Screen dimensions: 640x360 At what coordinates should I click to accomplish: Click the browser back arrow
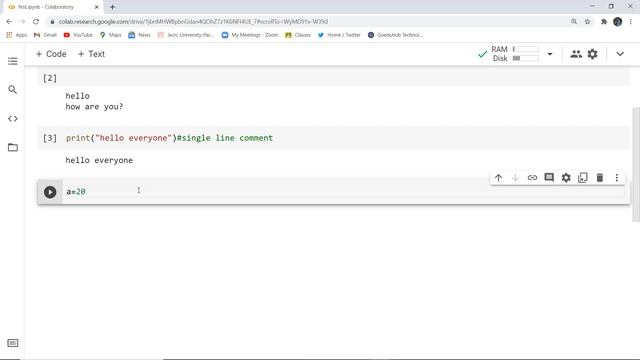tap(9, 22)
